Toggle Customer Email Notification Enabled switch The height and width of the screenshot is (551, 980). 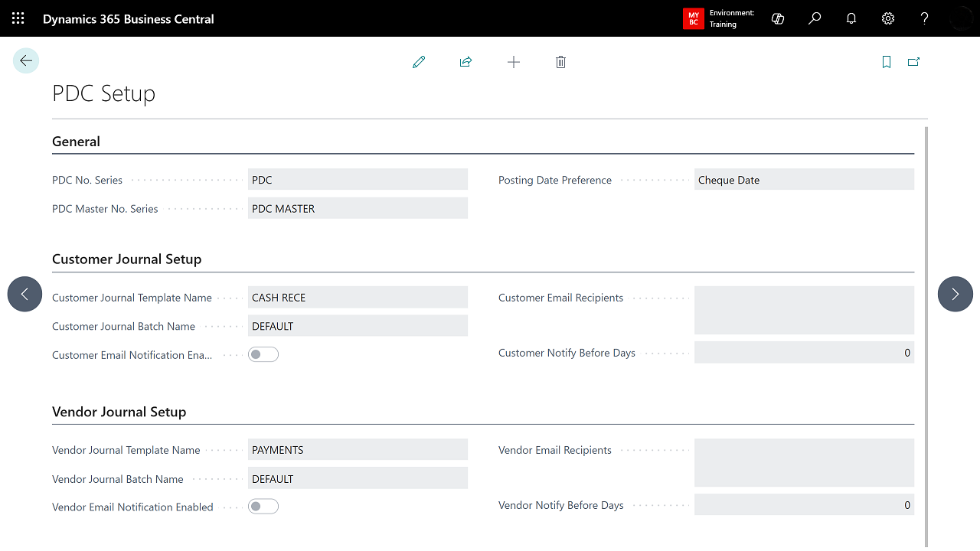point(263,354)
